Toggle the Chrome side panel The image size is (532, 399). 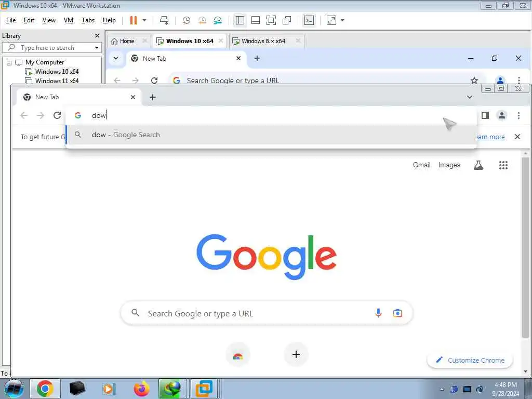coord(485,115)
